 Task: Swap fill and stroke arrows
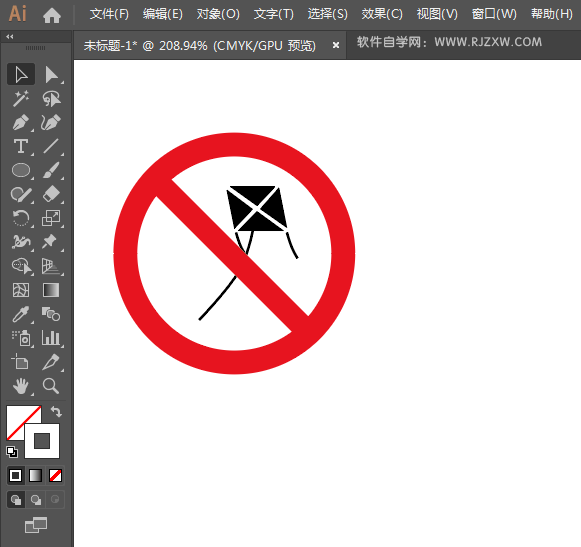tap(56, 411)
